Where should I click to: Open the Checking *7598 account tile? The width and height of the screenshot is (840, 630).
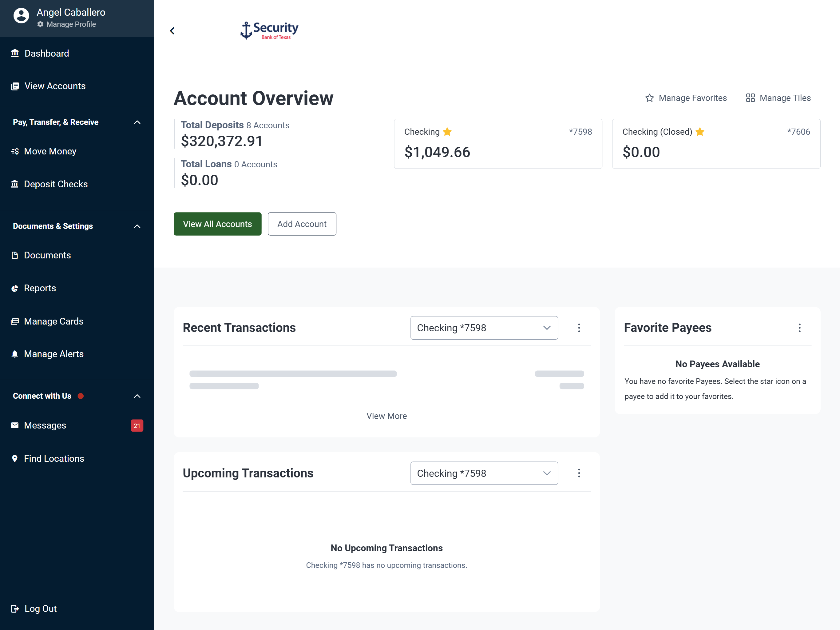(x=498, y=144)
